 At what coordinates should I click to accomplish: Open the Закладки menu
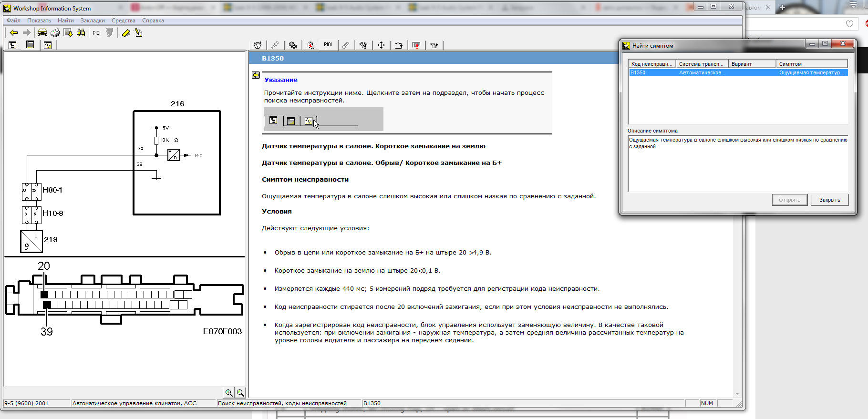pyautogui.click(x=93, y=20)
